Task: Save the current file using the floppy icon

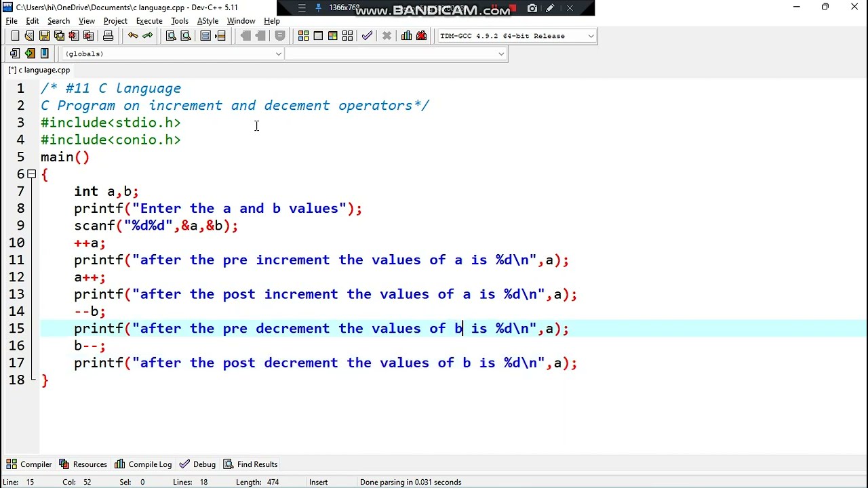Action: pyautogui.click(x=44, y=36)
